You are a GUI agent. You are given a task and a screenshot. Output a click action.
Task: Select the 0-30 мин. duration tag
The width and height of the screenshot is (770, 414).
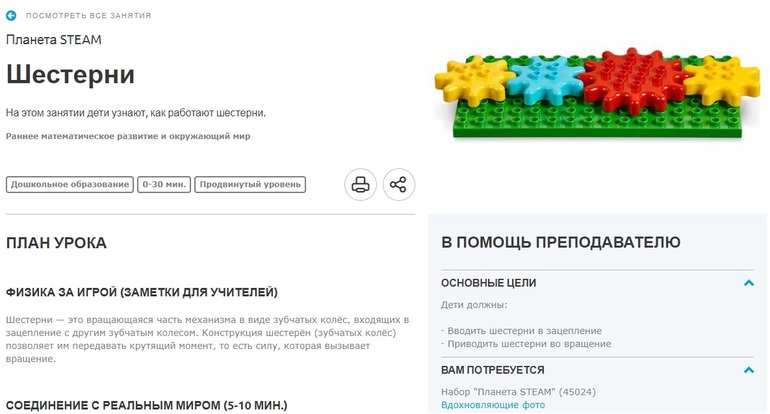(164, 185)
